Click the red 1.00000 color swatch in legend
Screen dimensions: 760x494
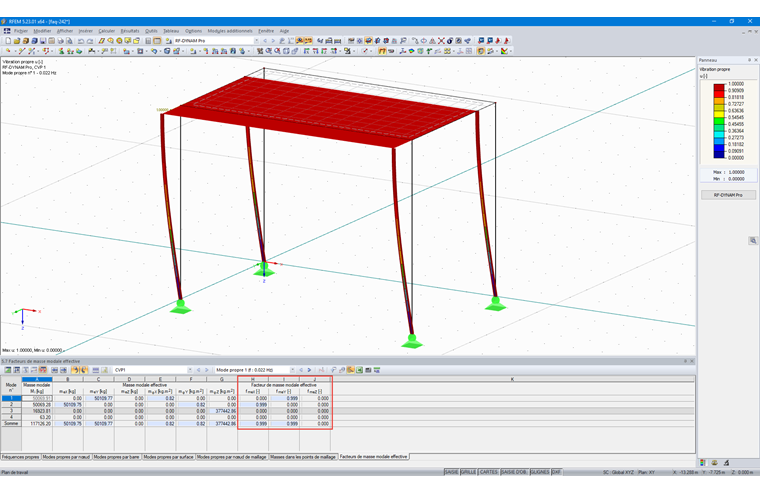(719, 87)
